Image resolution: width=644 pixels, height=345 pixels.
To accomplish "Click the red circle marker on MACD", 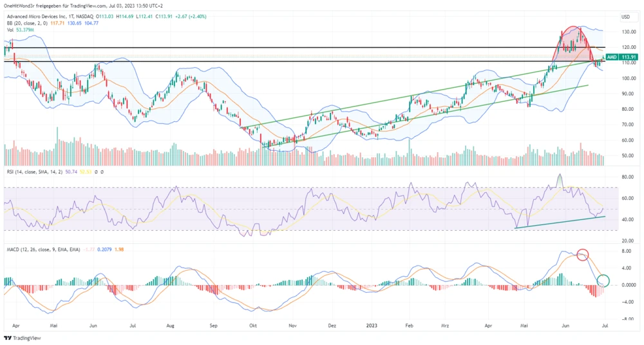I will 582,255.
